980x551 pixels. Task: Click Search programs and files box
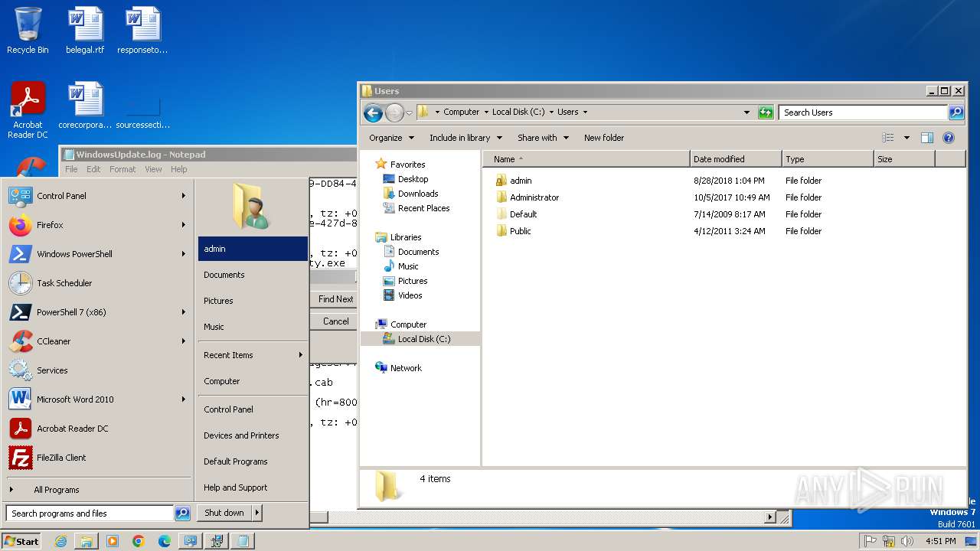coord(90,514)
